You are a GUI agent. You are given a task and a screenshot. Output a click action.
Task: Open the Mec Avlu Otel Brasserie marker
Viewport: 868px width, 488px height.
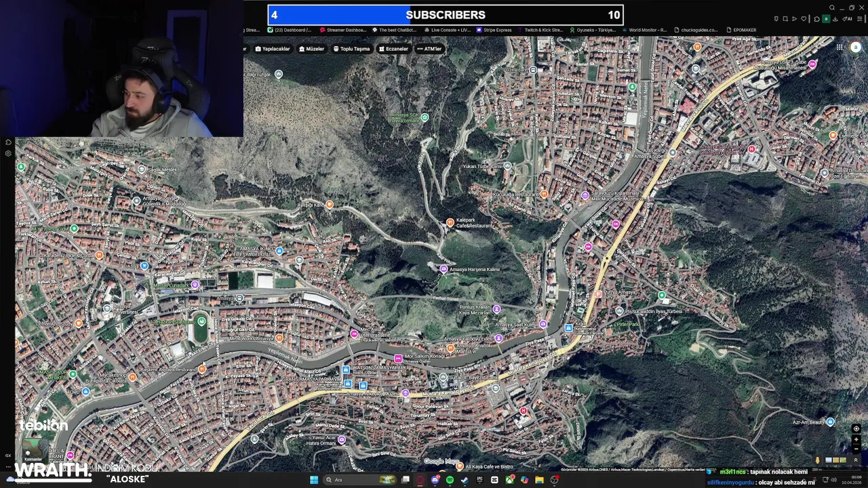coord(354,333)
